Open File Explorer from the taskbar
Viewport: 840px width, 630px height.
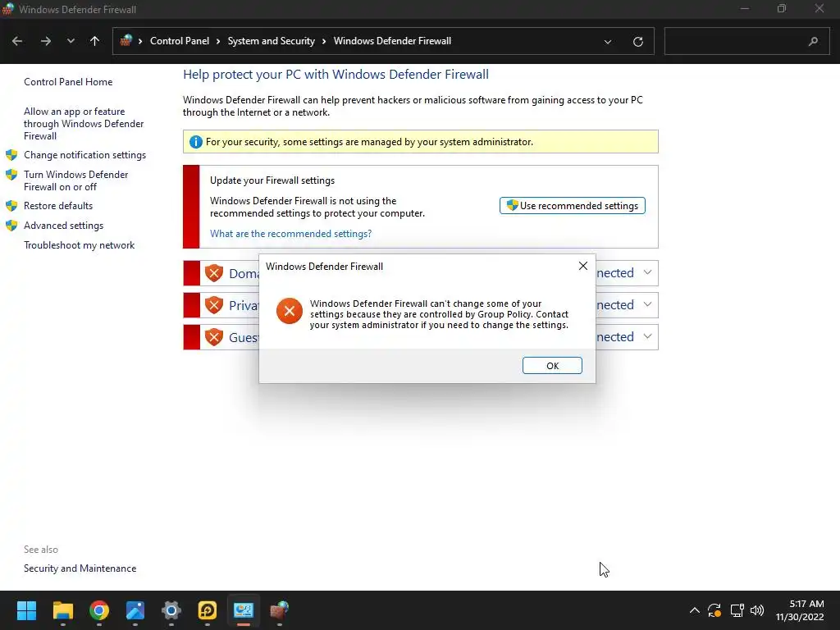click(x=62, y=610)
